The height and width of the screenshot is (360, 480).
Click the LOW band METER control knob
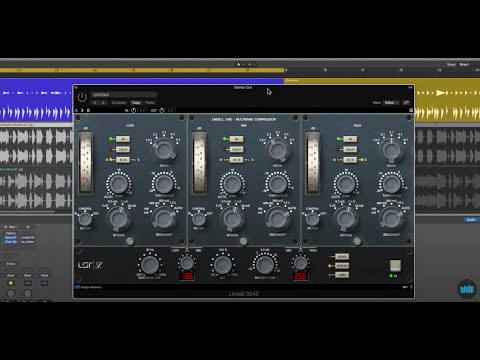point(85,219)
